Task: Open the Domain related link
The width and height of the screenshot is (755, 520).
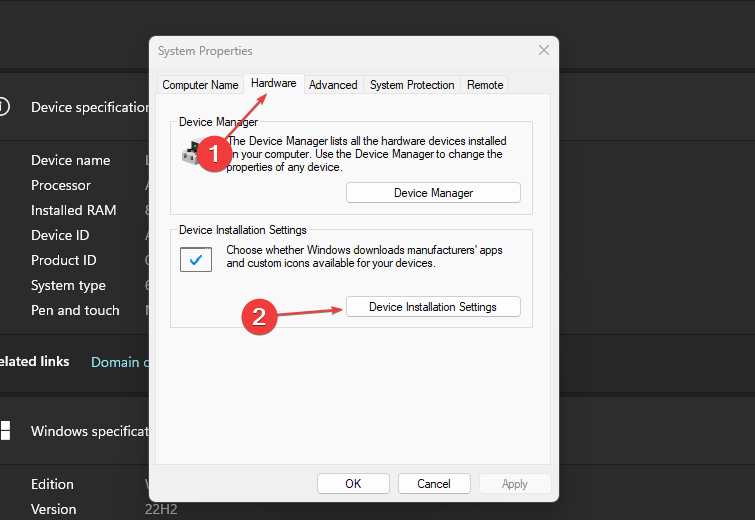Action: click(120, 362)
